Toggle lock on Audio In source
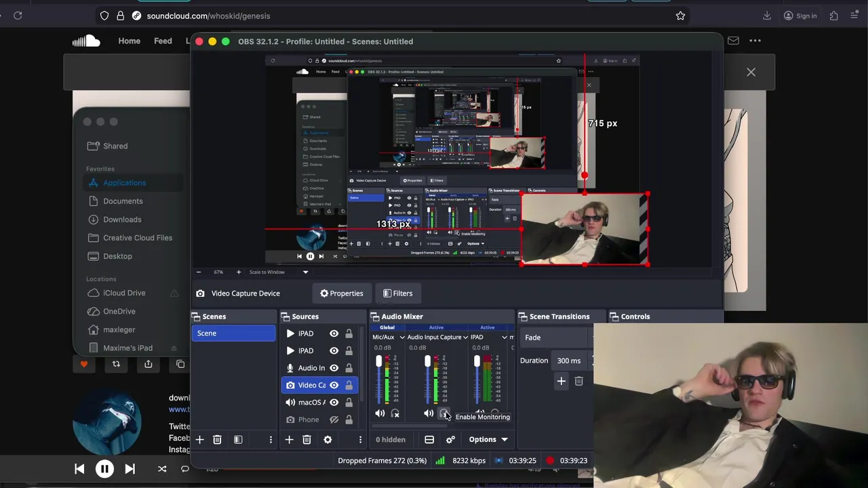868x488 pixels. click(x=349, y=368)
